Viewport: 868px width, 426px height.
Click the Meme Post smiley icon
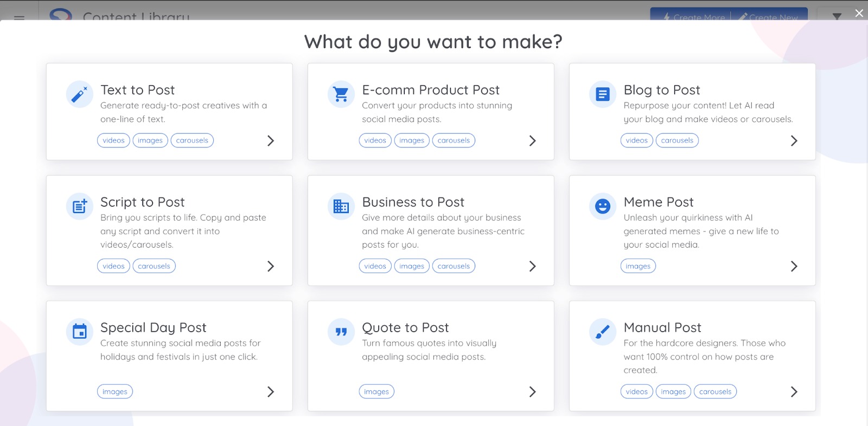pyautogui.click(x=603, y=206)
